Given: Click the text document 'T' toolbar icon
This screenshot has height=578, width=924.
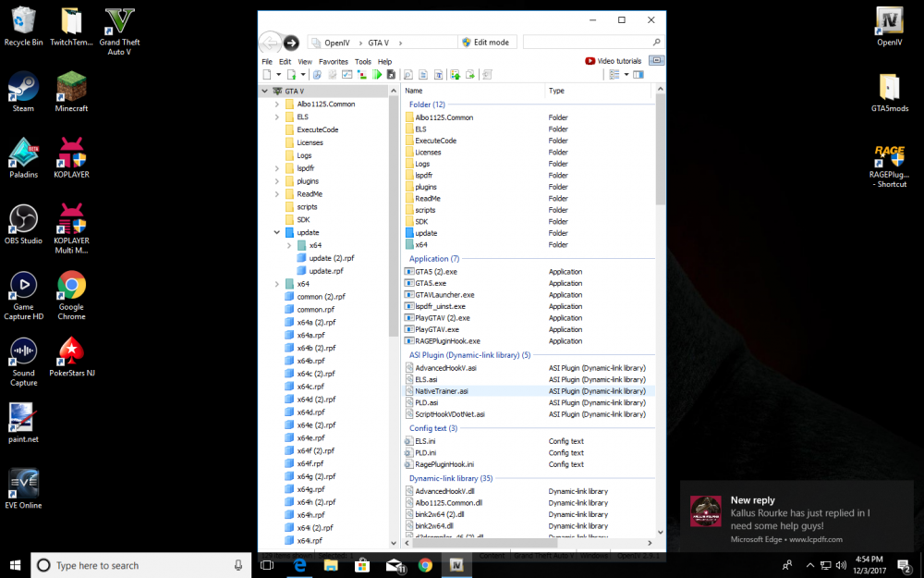Looking at the screenshot, I should click(438, 75).
